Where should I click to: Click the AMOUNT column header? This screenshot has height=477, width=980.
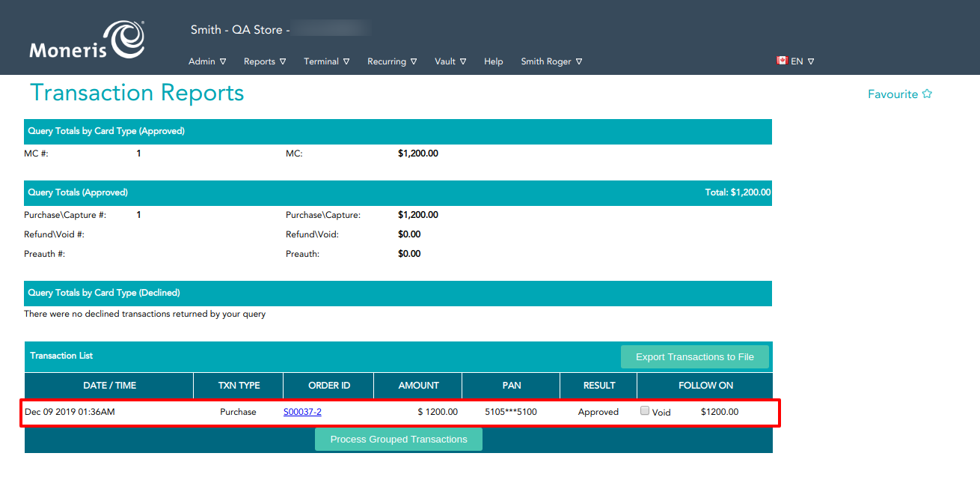click(x=418, y=386)
